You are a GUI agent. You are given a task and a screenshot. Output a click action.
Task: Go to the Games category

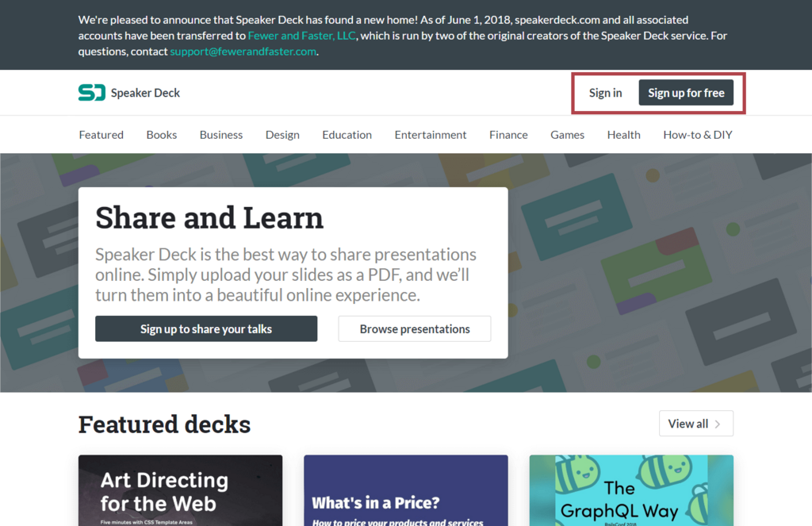567,135
